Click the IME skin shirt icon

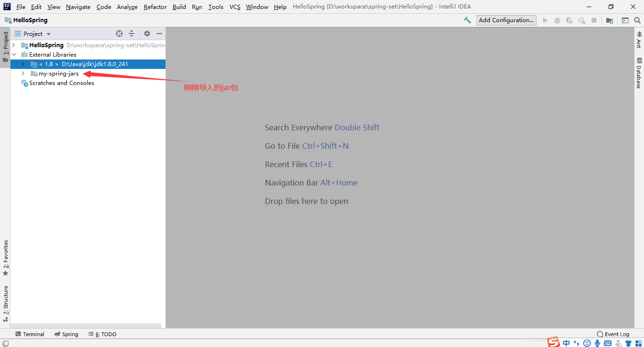tap(628, 343)
